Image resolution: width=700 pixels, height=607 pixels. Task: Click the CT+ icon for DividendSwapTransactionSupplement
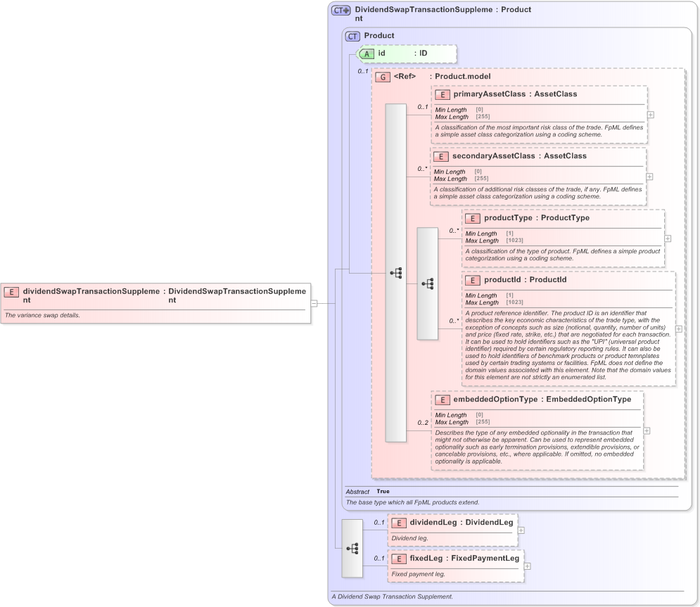[341, 11]
